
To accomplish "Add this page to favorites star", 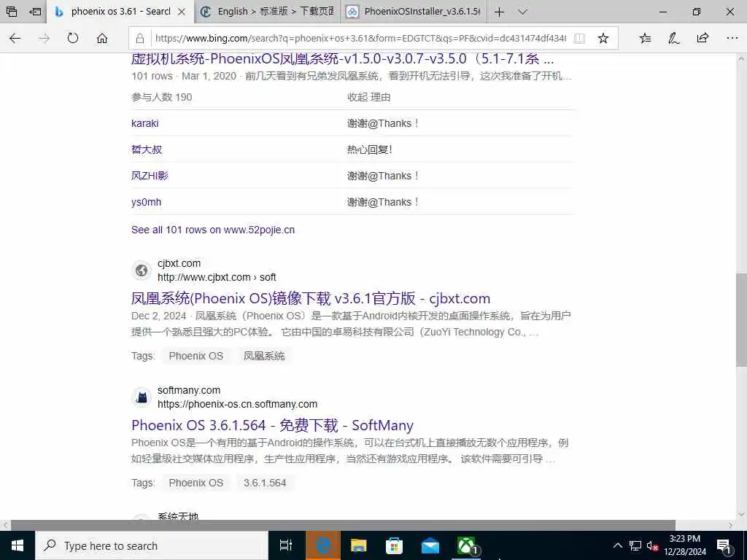I will 603,39.
